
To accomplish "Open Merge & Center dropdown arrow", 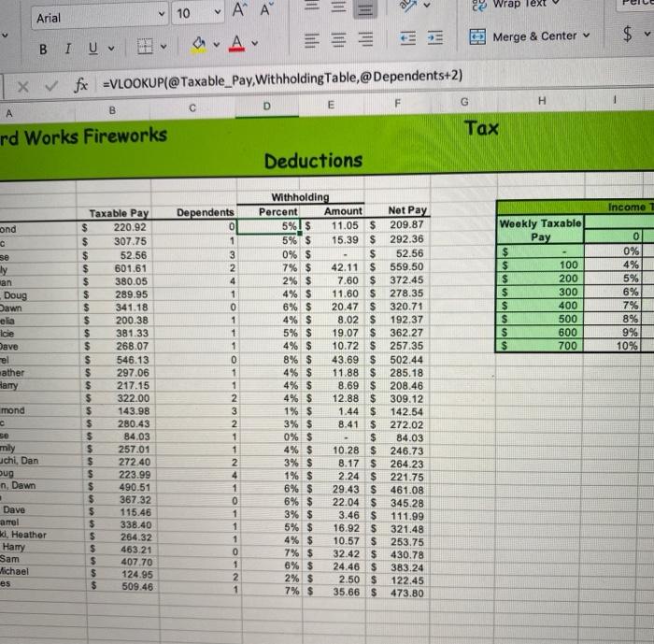I will pos(587,36).
